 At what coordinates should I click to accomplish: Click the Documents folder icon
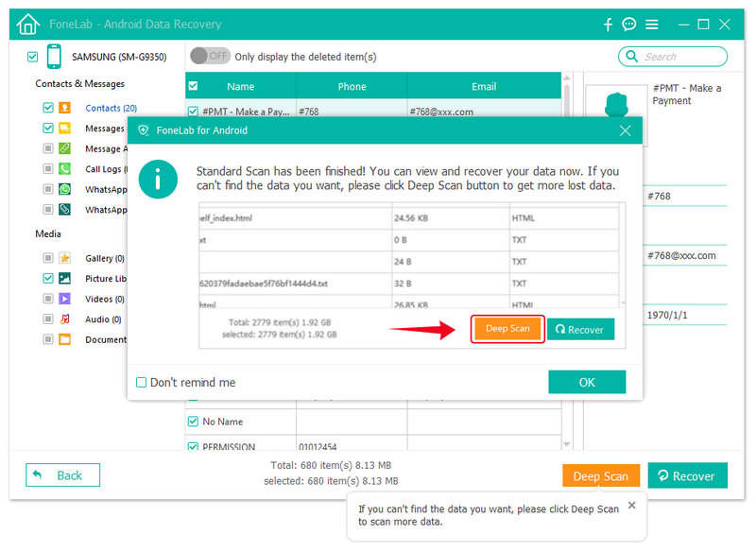point(64,339)
